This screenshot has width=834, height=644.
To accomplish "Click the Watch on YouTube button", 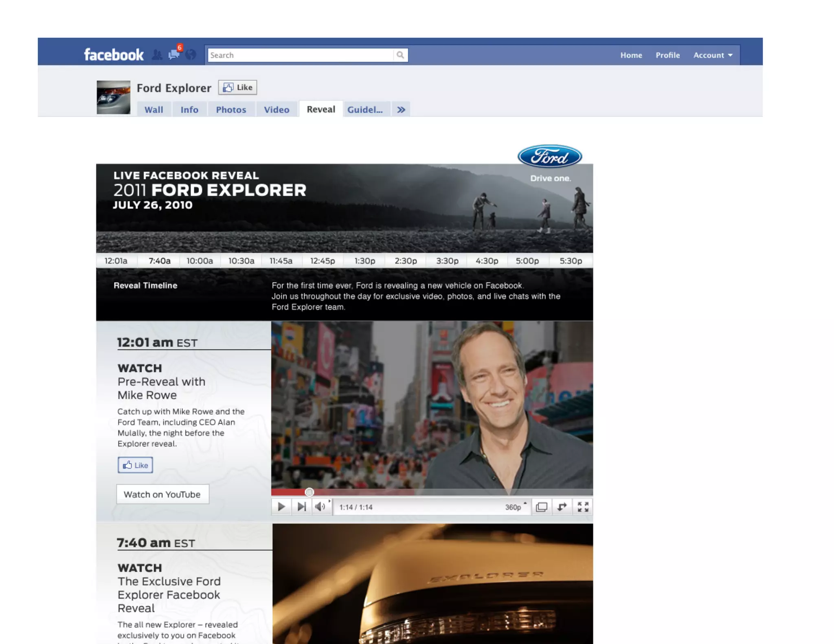I will [x=162, y=494].
